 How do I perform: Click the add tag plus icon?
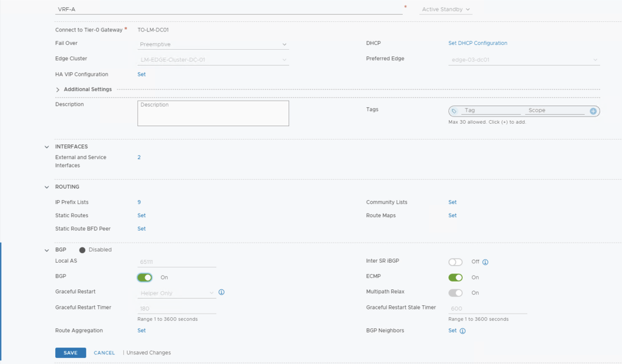click(x=593, y=111)
